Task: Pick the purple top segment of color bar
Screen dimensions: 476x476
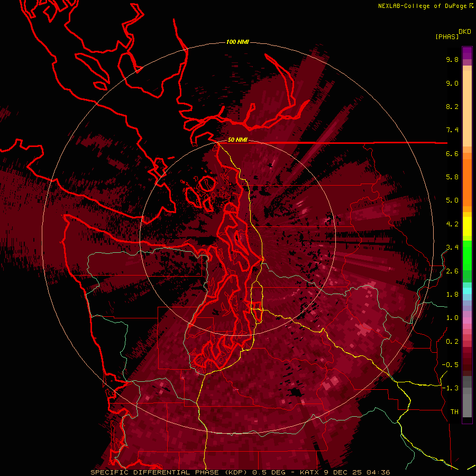Action: pos(467,53)
